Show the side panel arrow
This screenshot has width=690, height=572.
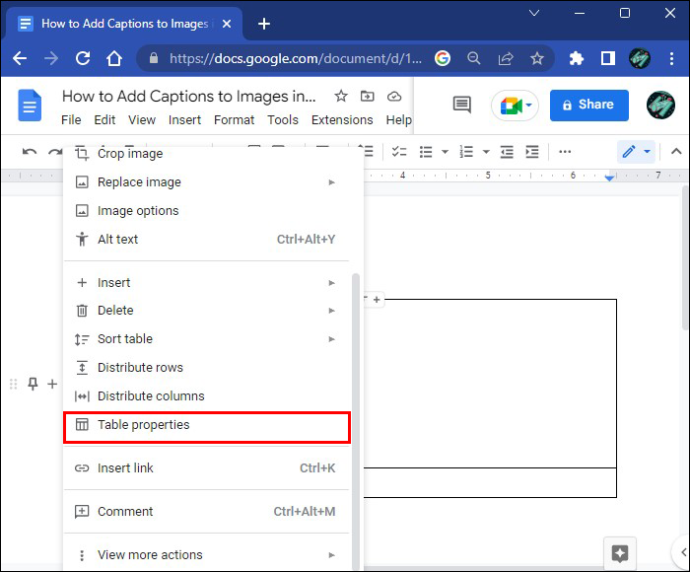click(x=683, y=552)
